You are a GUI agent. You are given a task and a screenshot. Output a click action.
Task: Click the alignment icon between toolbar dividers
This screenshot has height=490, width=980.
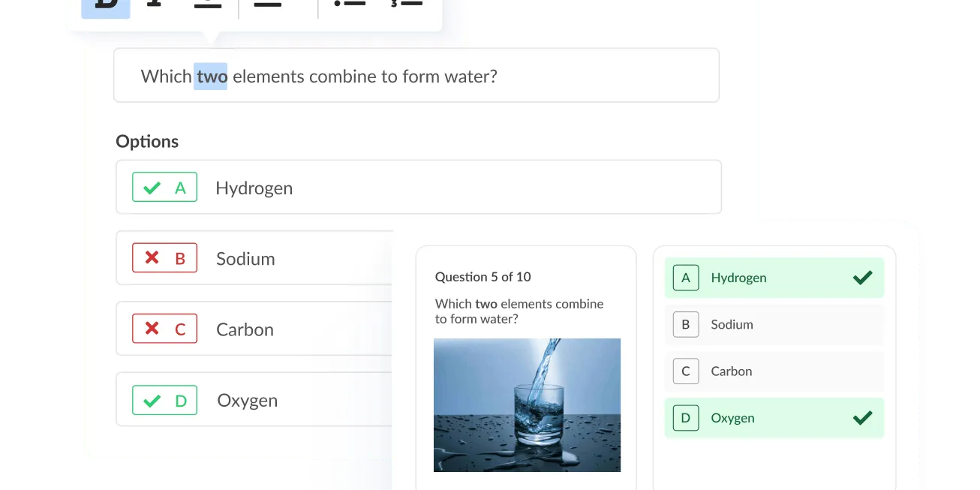(x=268, y=5)
